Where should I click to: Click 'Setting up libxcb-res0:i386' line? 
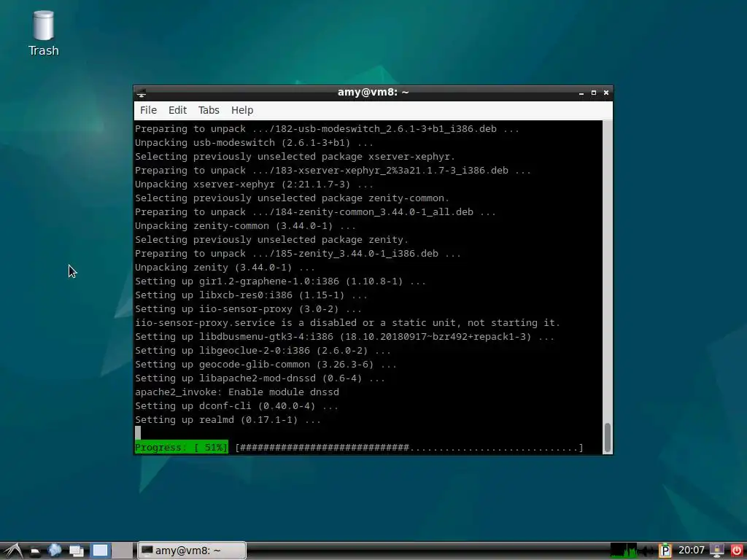coord(251,295)
